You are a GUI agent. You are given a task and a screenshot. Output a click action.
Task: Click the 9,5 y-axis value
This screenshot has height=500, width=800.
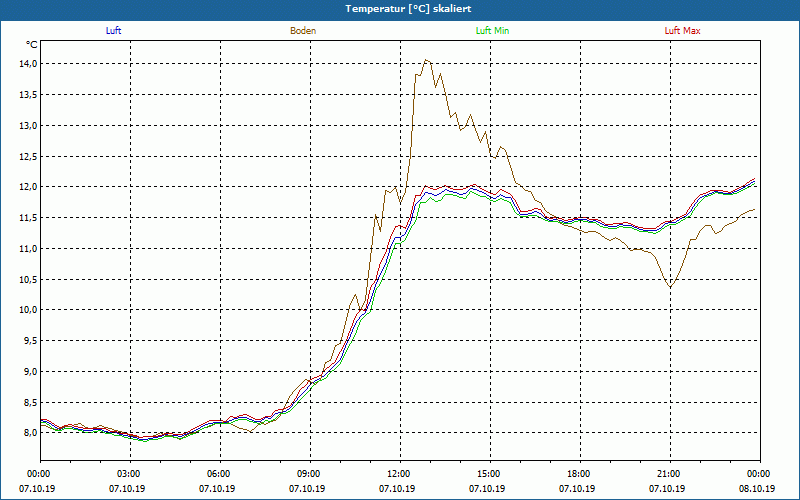pos(30,341)
